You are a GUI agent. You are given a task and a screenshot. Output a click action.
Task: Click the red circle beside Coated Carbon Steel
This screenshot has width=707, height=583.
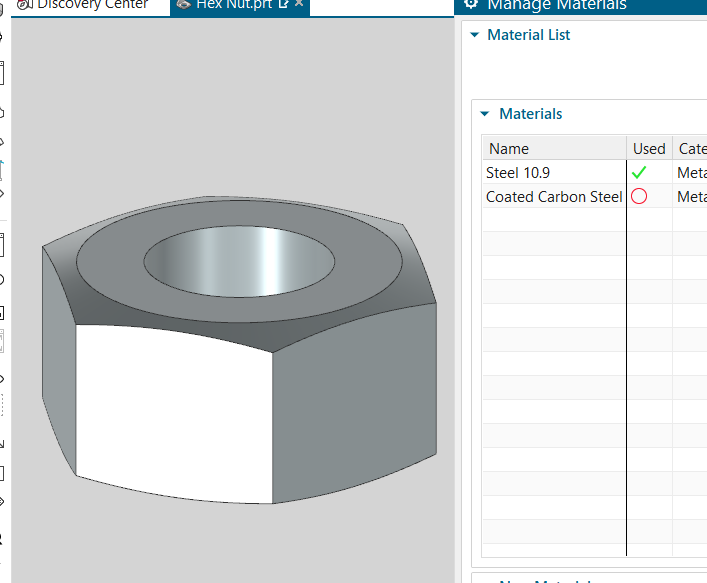point(639,197)
